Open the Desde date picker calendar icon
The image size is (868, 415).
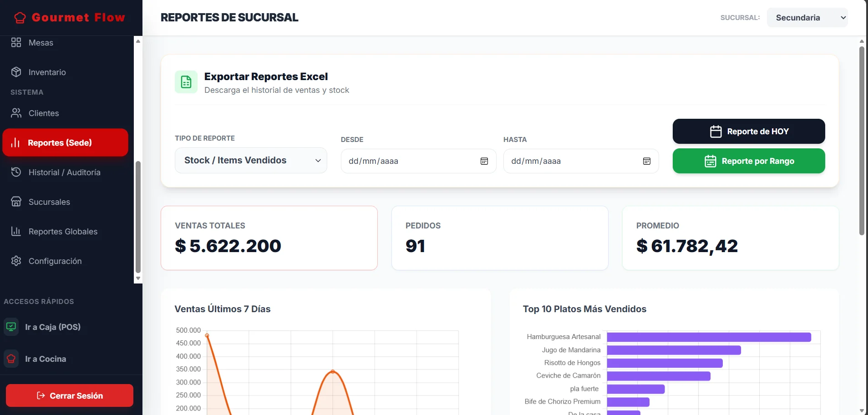484,161
